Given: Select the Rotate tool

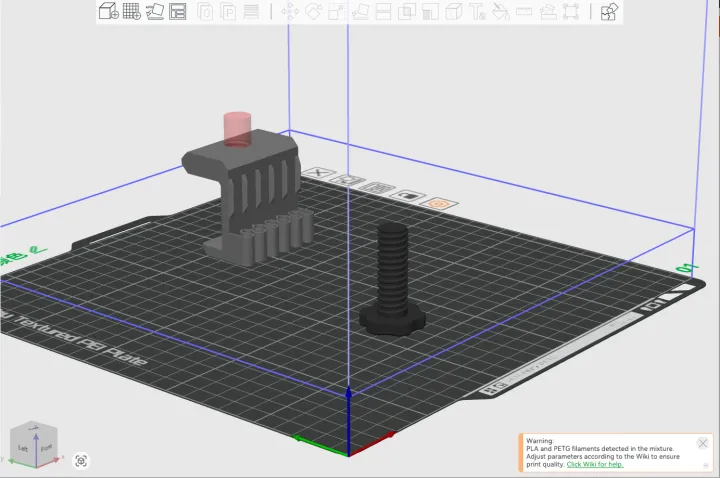Looking at the screenshot, I should [313, 11].
